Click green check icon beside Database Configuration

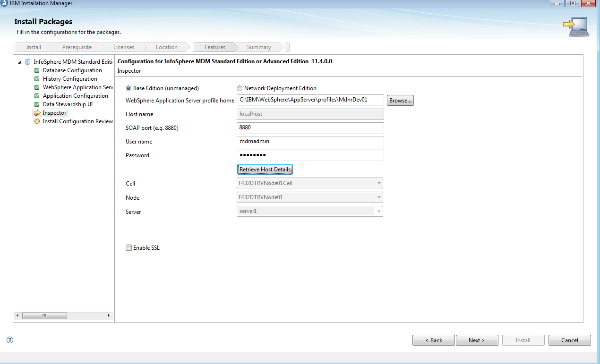coord(37,70)
